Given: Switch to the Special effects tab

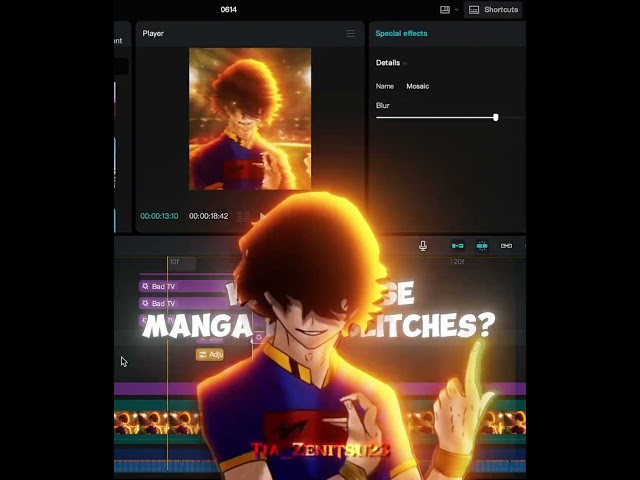Looking at the screenshot, I should (x=401, y=33).
